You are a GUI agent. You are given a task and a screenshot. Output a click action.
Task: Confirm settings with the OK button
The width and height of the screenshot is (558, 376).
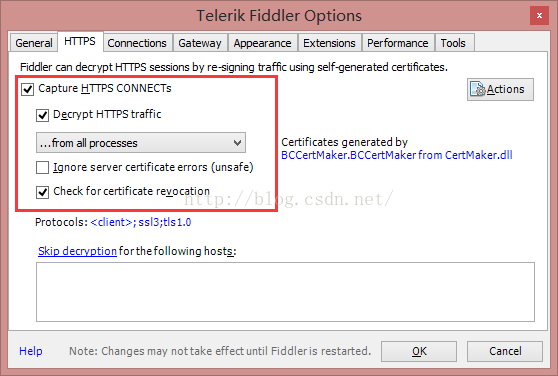coord(419,351)
